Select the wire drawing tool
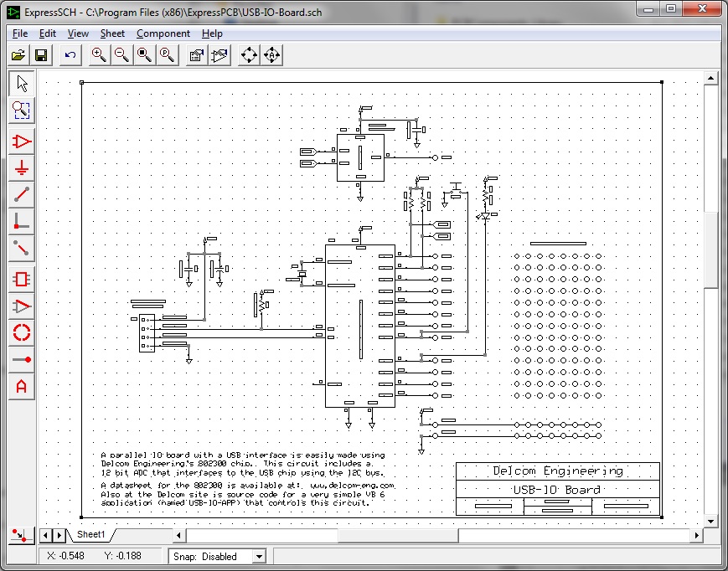The width and height of the screenshot is (728, 571). [x=21, y=194]
